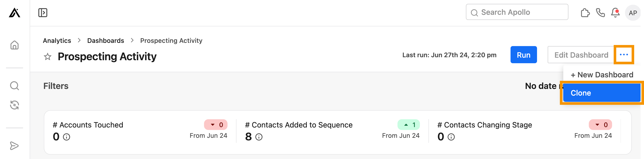Open the Search sidebar icon
Image resolution: width=644 pixels, height=159 pixels.
[15, 86]
